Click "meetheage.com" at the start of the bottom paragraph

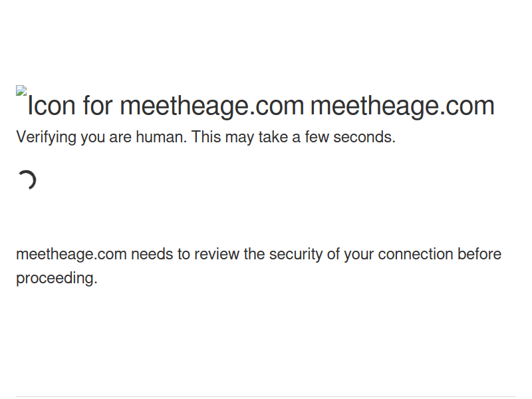coord(71,254)
